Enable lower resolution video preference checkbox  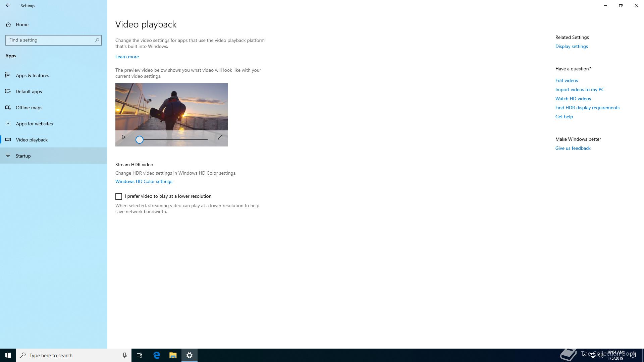[x=119, y=196]
